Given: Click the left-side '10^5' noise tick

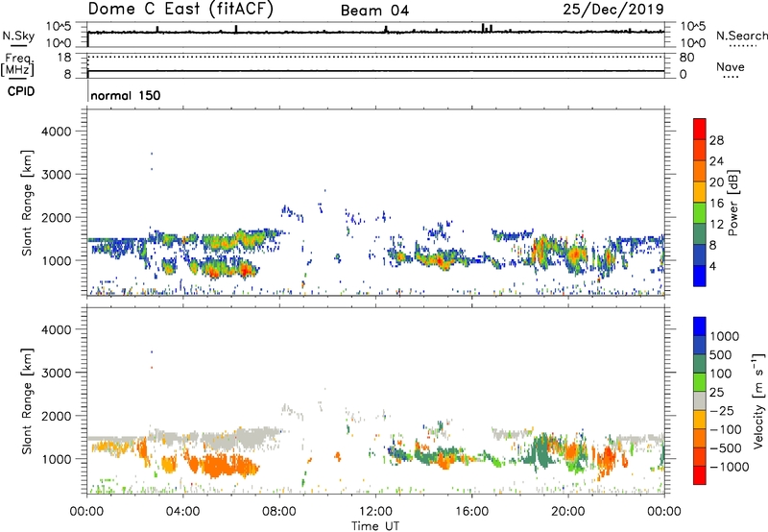Looking at the screenshot, I should point(59,27).
